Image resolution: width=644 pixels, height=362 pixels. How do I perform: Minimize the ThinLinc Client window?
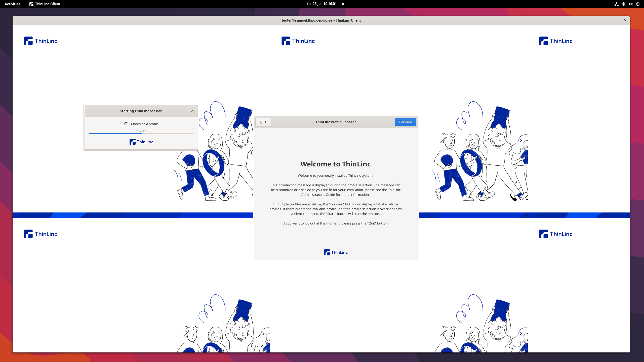coord(617,21)
